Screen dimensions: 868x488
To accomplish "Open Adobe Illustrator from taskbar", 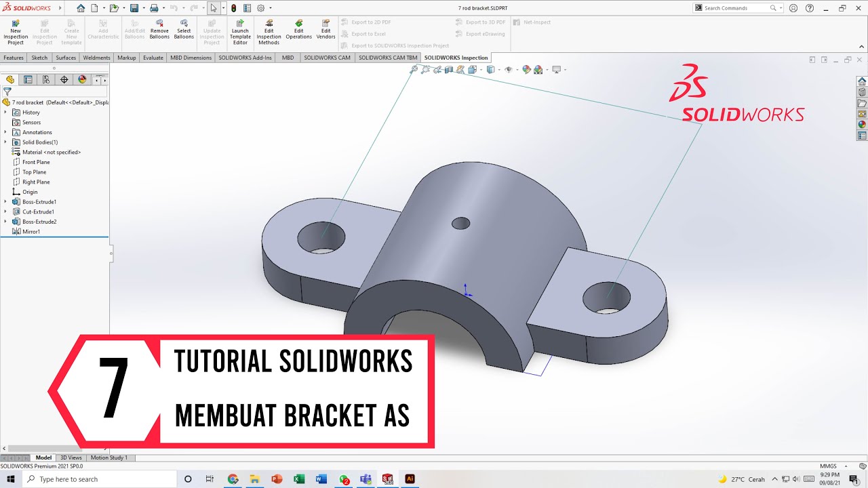I will 410,479.
